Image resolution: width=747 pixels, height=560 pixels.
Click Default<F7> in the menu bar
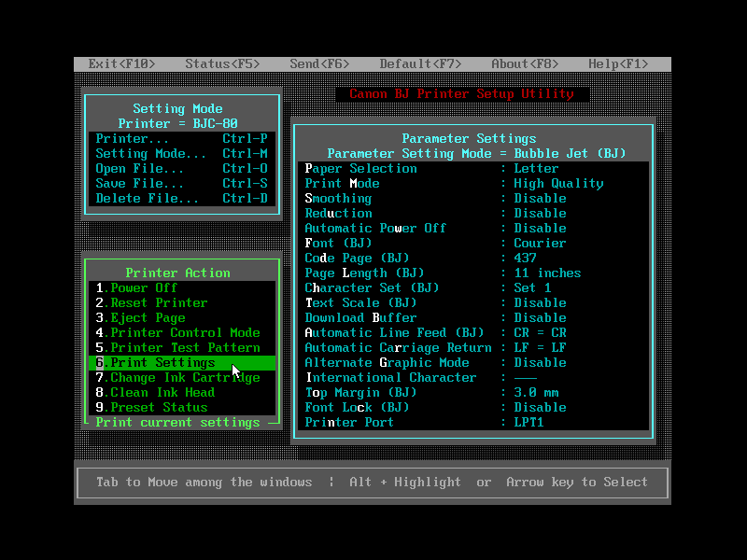tap(421, 63)
